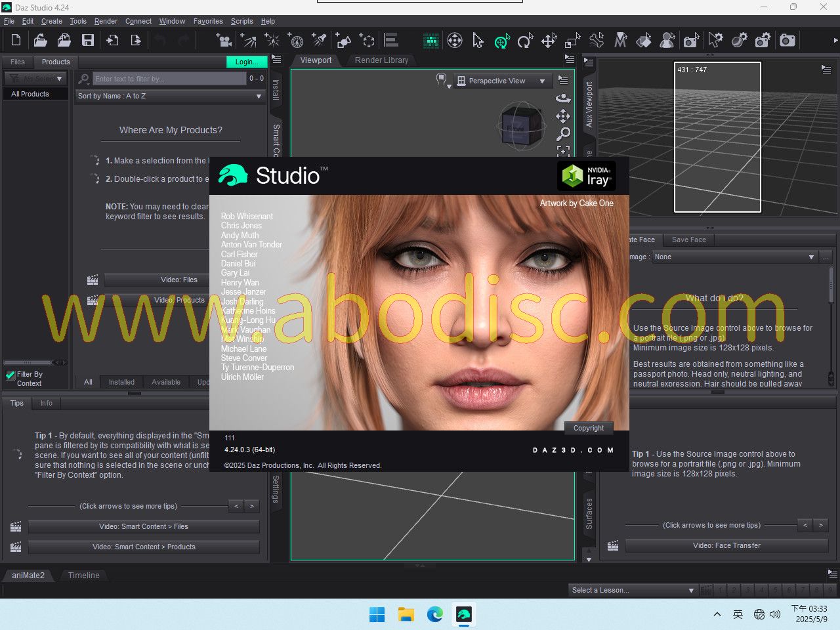
Task: Open the Scripts menu
Action: pyautogui.click(x=242, y=21)
